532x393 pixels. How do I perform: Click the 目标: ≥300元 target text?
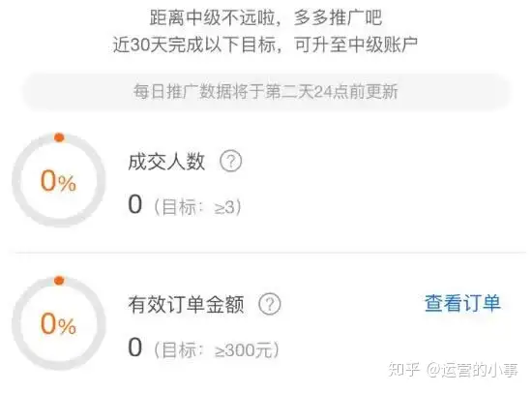[x=217, y=349]
